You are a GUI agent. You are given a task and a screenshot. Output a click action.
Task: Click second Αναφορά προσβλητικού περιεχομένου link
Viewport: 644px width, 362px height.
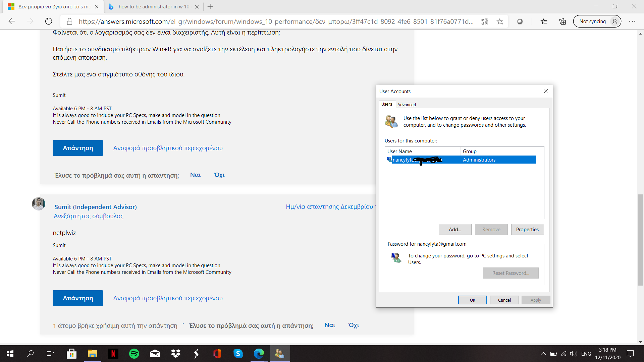coord(168,298)
